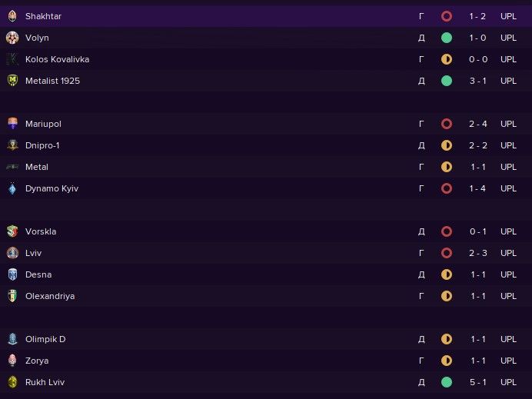Select the Olexandriya team name
Image resolution: width=532 pixels, height=399 pixels.
coord(50,296)
